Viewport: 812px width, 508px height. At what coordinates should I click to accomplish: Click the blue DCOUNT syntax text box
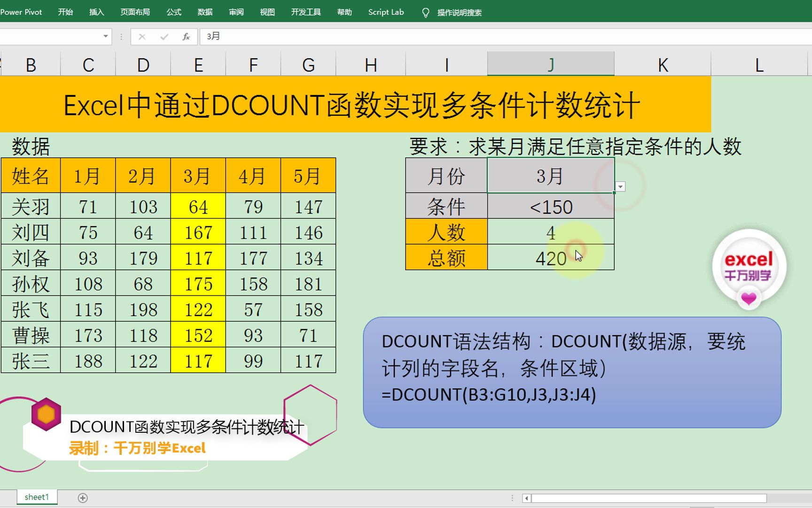pyautogui.click(x=572, y=372)
